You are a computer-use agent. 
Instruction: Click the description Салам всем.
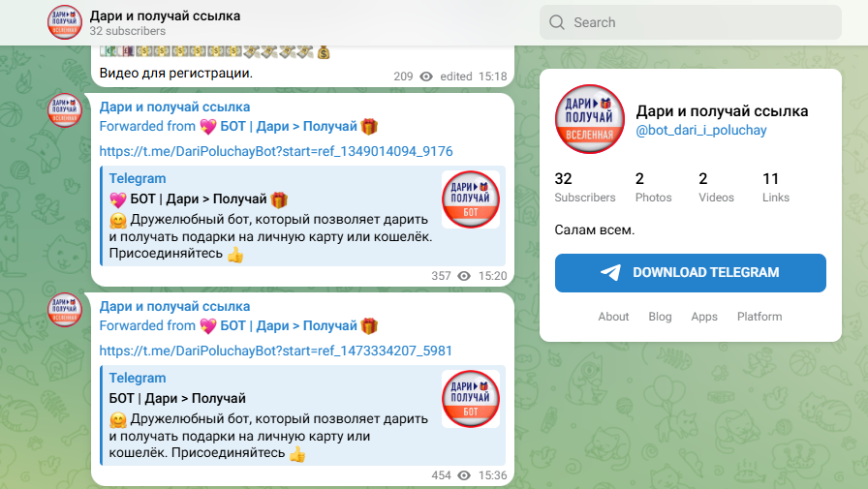[595, 230]
